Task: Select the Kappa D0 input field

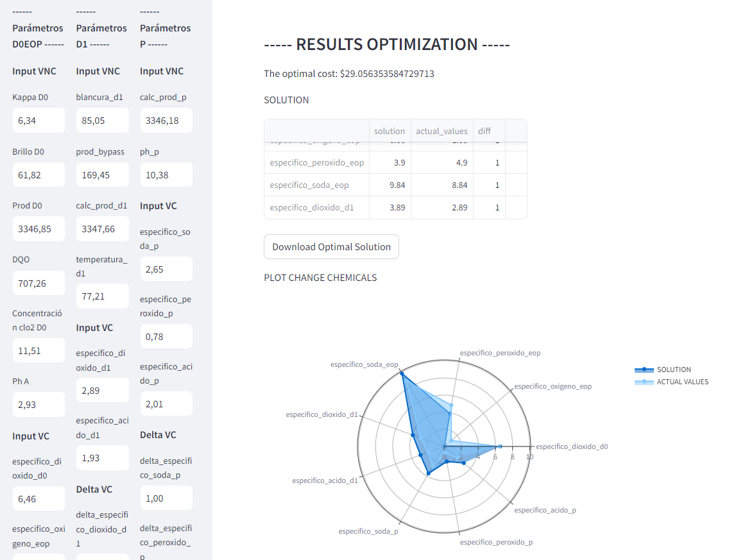Action: click(39, 120)
